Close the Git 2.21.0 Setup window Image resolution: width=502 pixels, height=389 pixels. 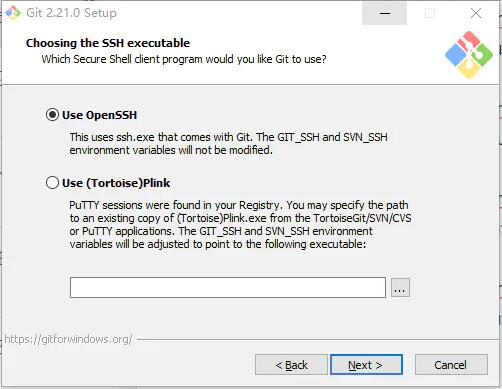(x=476, y=13)
